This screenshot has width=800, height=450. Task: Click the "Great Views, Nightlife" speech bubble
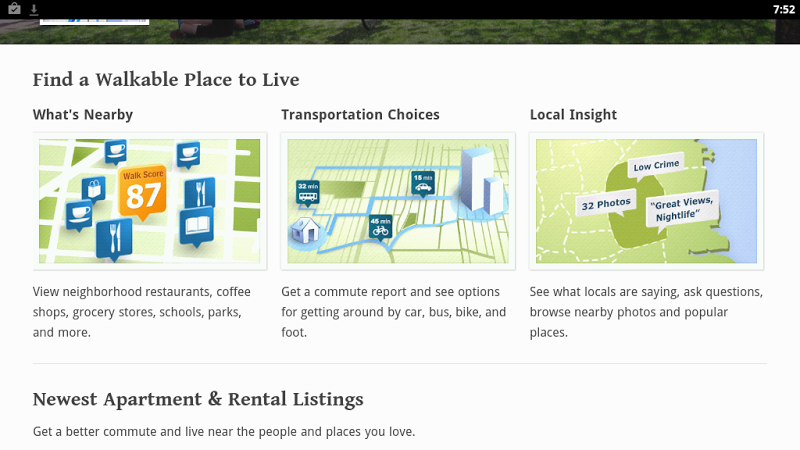click(x=683, y=210)
